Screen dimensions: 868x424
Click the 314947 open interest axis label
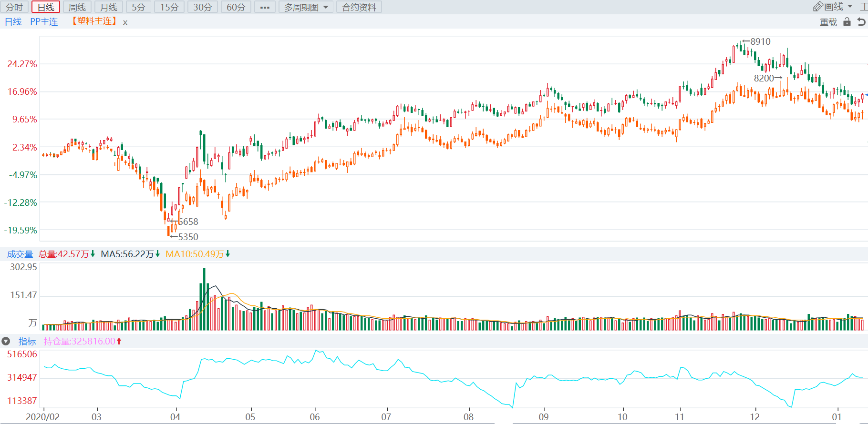(x=22, y=377)
